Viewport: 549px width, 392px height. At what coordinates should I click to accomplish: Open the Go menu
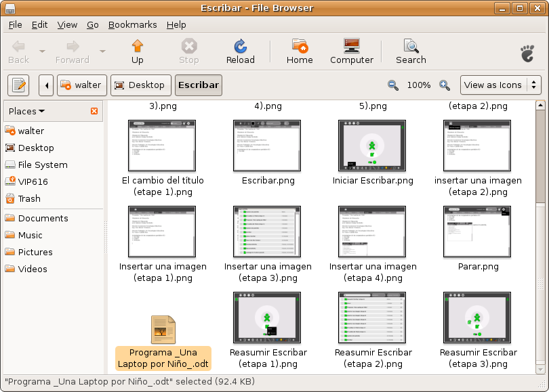pos(93,24)
